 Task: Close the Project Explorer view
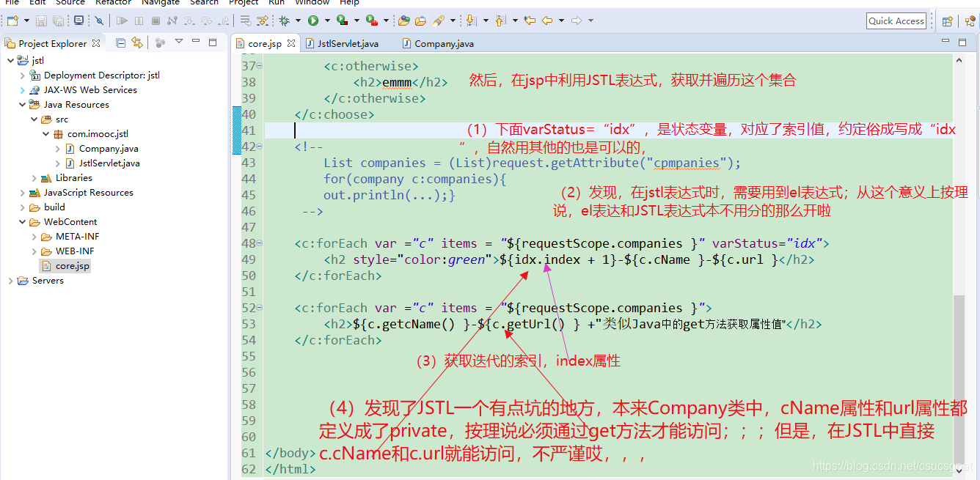click(96, 43)
